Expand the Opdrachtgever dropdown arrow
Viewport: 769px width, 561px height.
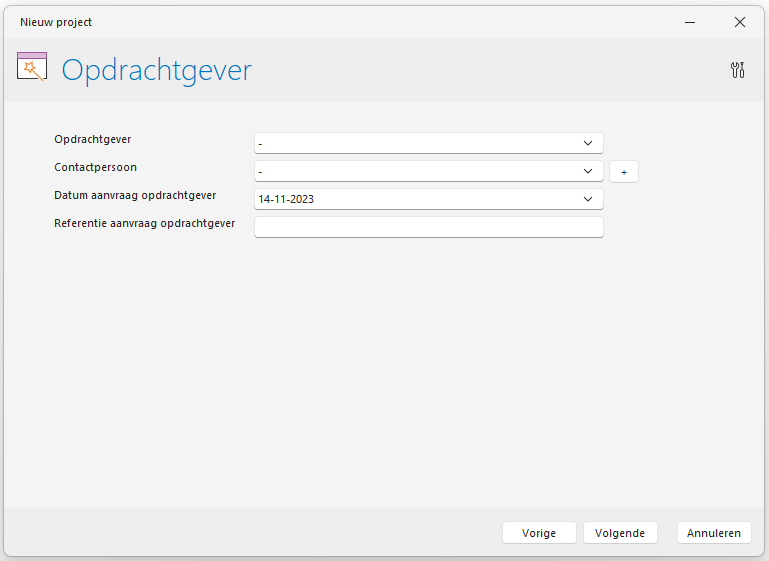pyautogui.click(x=588, y=143)
